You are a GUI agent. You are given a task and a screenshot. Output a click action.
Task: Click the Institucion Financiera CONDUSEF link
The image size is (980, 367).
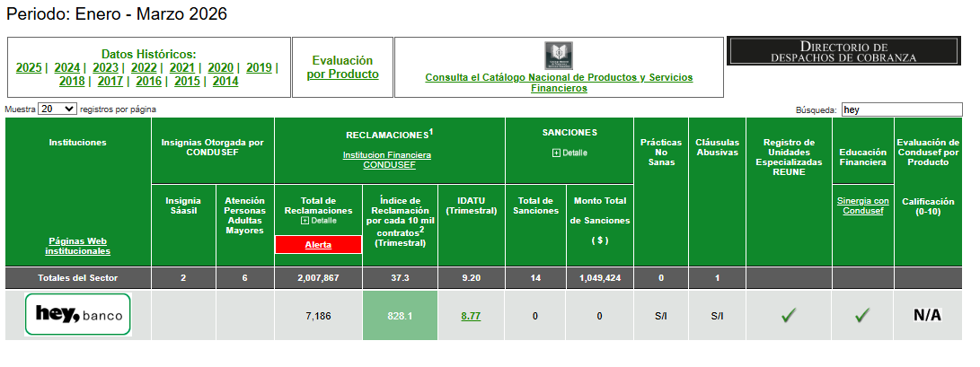click(x=387, y=160)
